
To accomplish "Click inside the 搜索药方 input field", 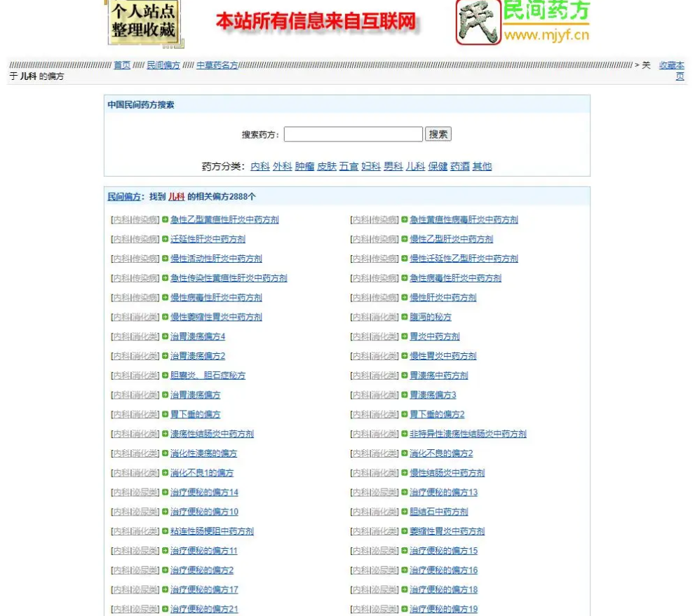I will click(x=353, y=134).
